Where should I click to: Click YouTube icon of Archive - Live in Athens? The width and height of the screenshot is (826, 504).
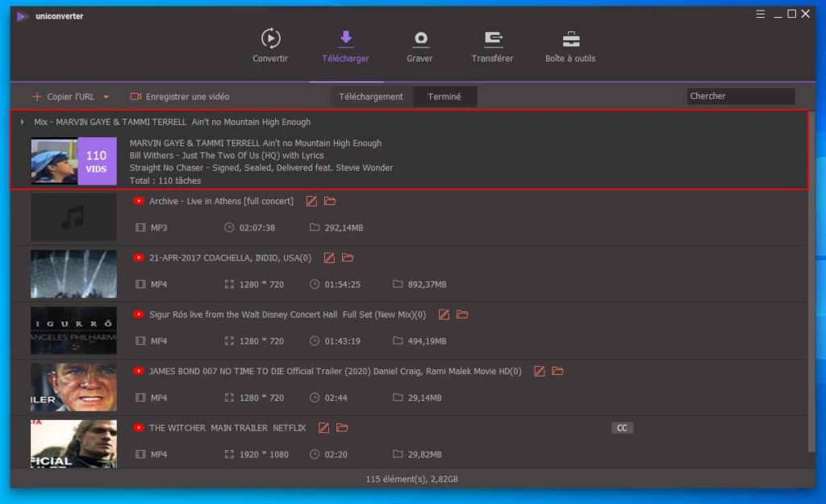139,201
